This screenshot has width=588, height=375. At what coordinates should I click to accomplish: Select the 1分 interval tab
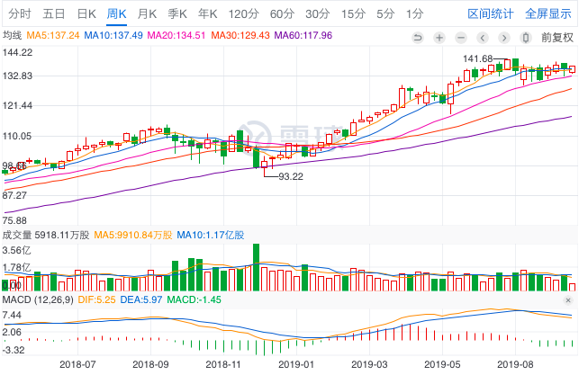point(415,14)
